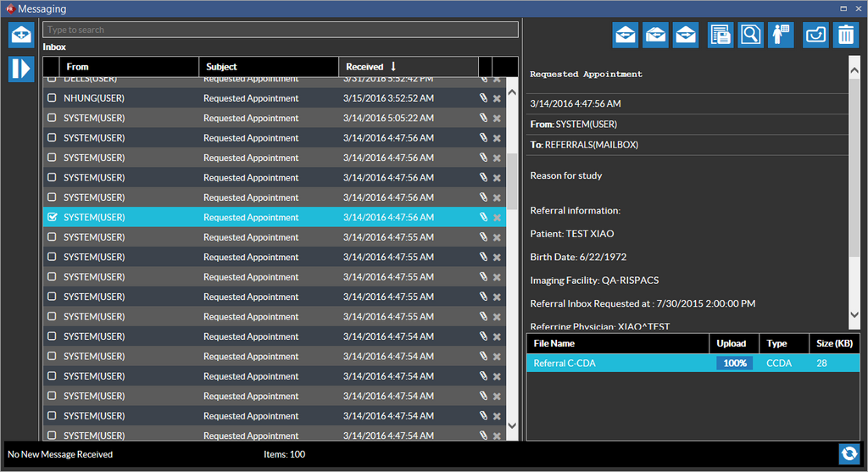Click the save message floppy disk icon

721,35
